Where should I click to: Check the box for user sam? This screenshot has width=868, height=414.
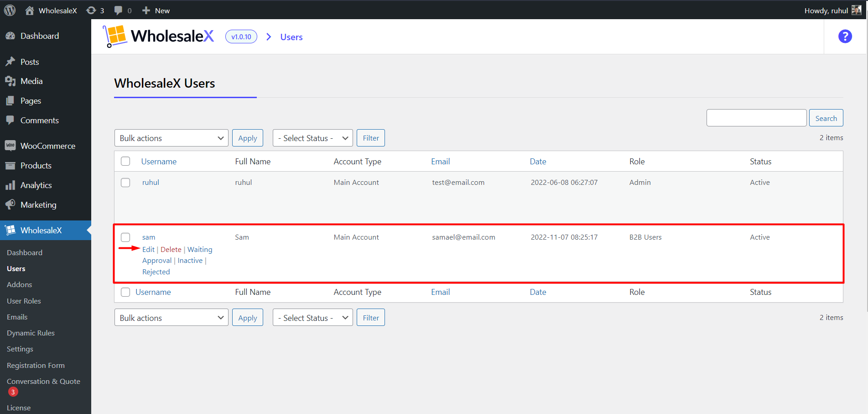[x=125, y=237]
